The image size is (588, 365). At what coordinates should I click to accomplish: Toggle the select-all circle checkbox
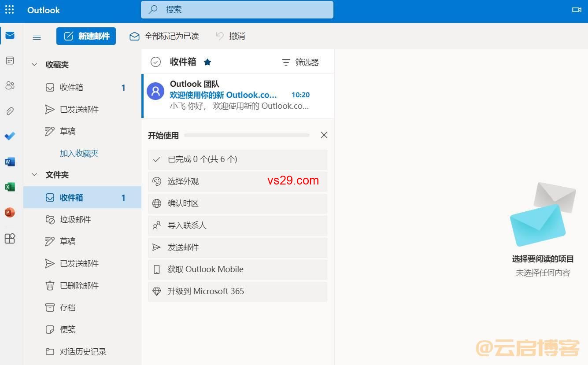[x=155, y=62]
